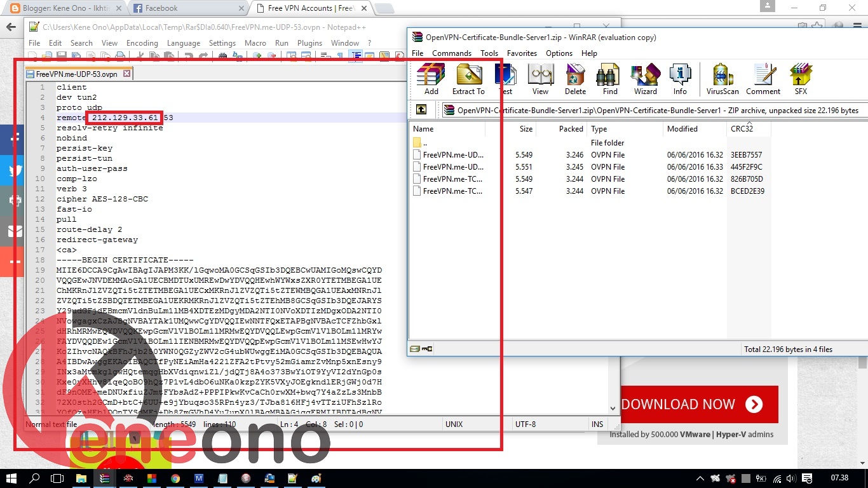Image resolution: width=868 pixels, height=488 pixels.
Task: Click the INS mode status bar entry
Action: tap(597, 424)
